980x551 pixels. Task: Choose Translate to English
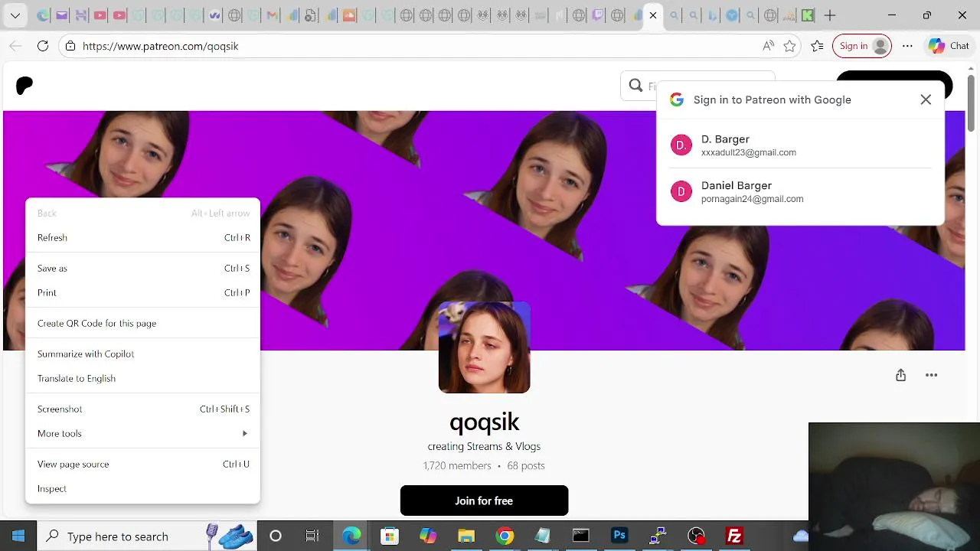click(x=143, y=378)
